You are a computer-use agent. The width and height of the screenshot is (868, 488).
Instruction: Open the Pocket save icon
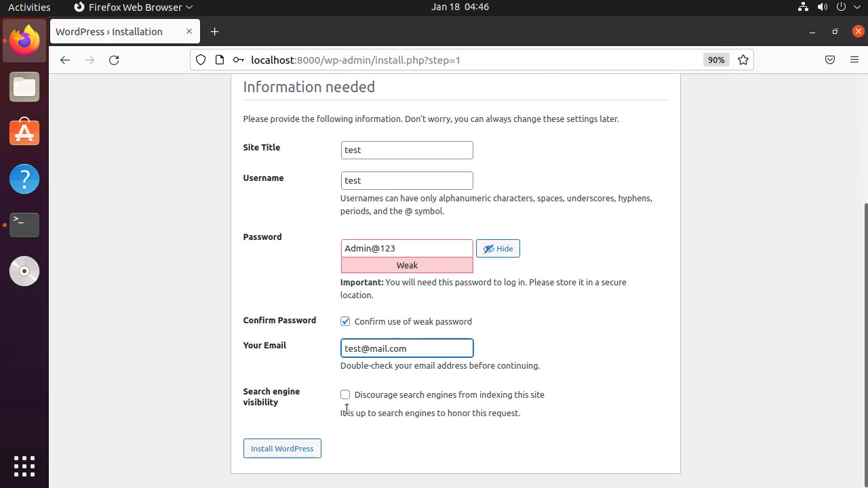[x=830, y=60]
